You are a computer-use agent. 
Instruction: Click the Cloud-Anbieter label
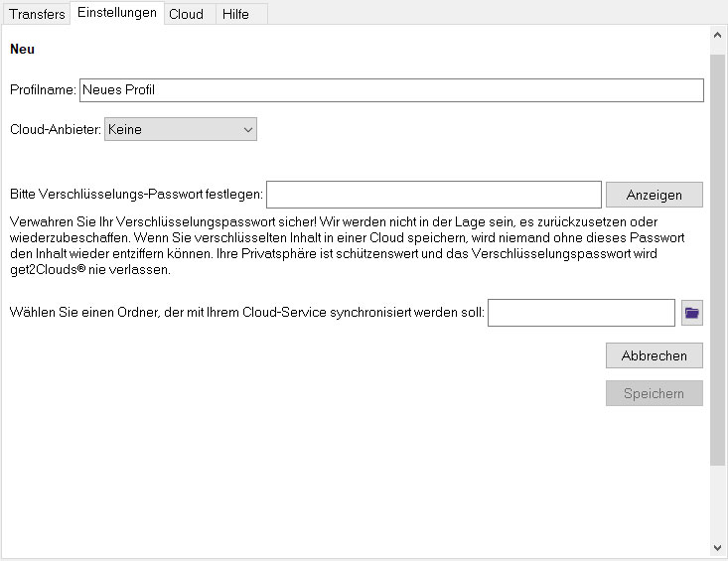tap(56, 129)
